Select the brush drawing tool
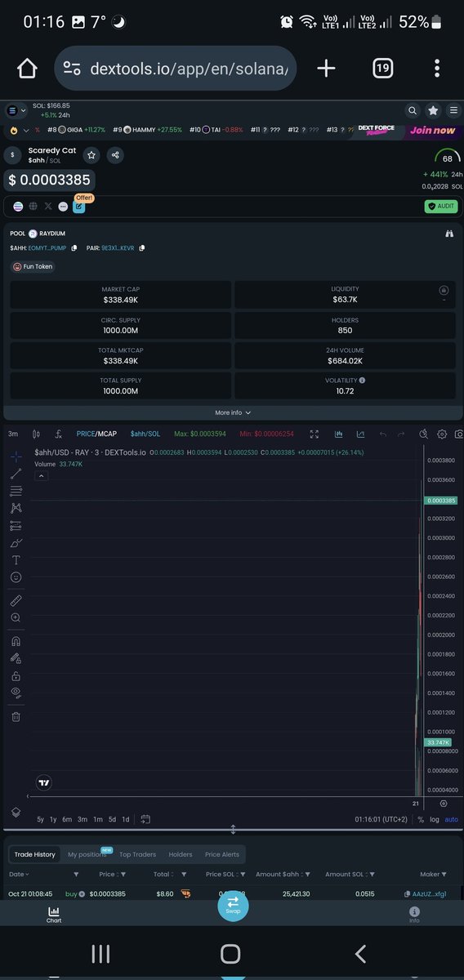 [x=16, y=543]
